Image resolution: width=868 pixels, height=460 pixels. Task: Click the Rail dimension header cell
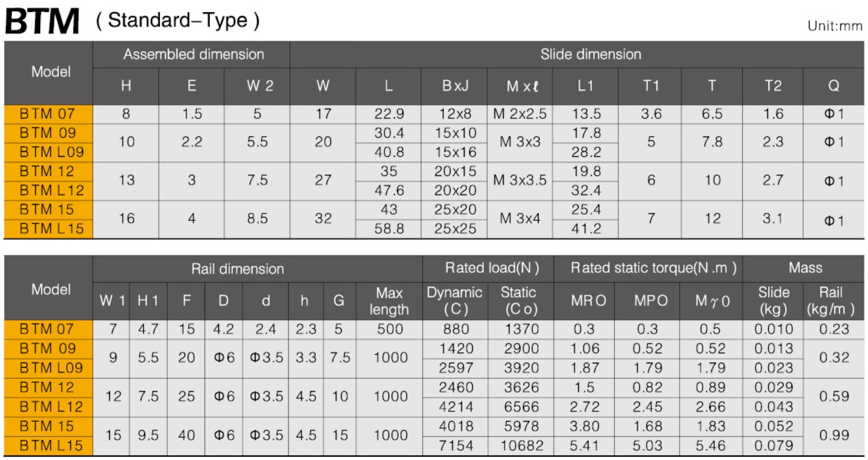[237, 269]
